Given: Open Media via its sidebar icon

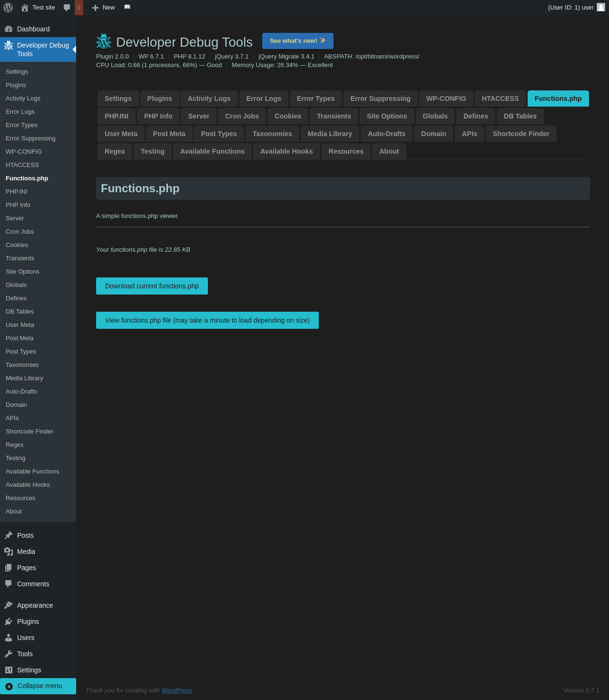Looking at the screenshot, I should [9, 552].
